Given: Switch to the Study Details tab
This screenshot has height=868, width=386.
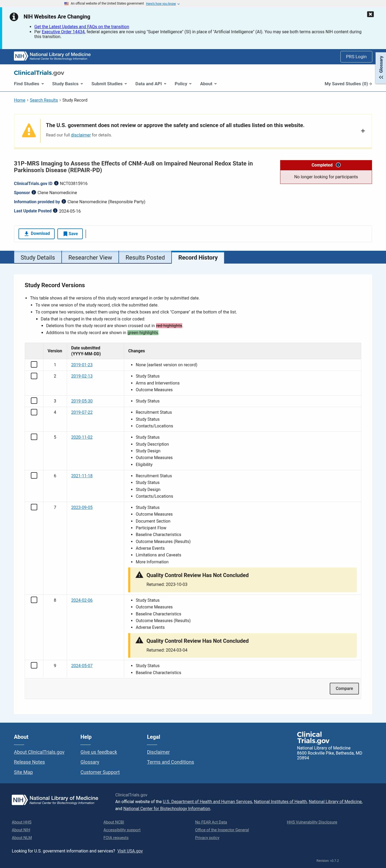Looking at the screenshot, I should coord(38,257).
